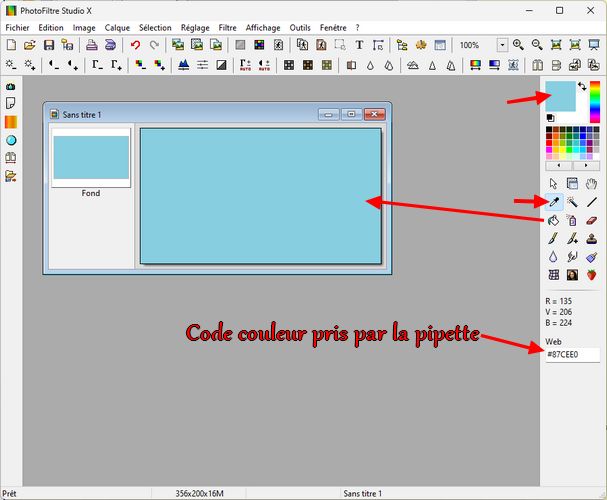This screenshot has height=500, width=607.
Task: Select the Brush tool
Action: pyautogui.click(x=554, y=238)
